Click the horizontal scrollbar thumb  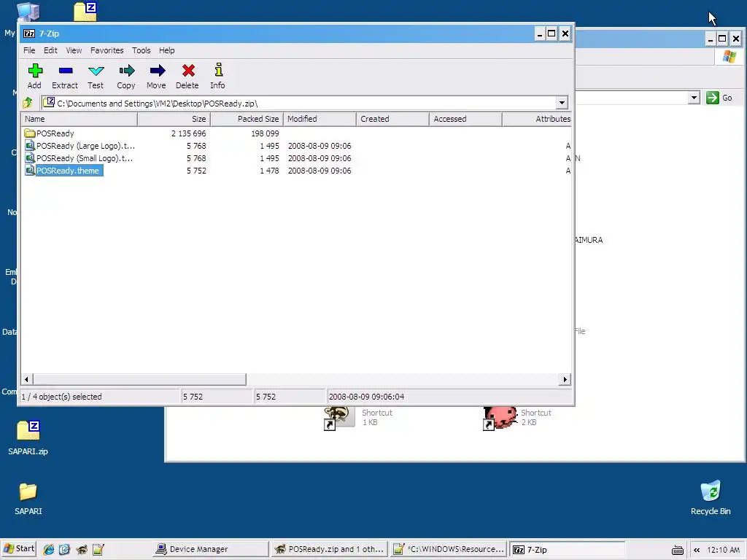click(x=139, y=379)
